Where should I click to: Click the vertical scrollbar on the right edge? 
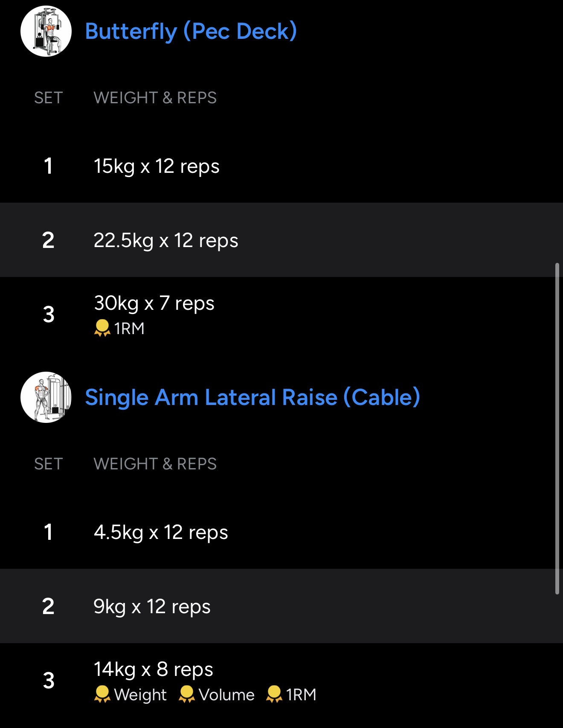tap(557, 428)
